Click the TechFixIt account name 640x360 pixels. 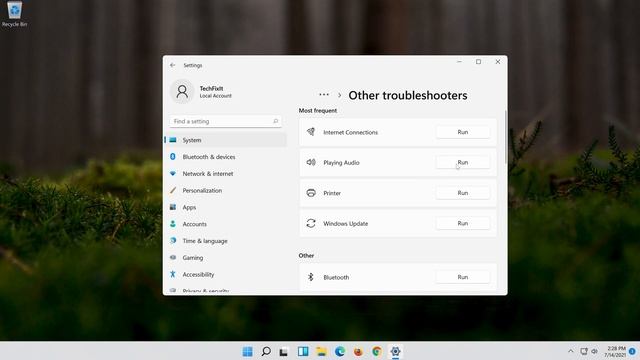click(211, 88)
